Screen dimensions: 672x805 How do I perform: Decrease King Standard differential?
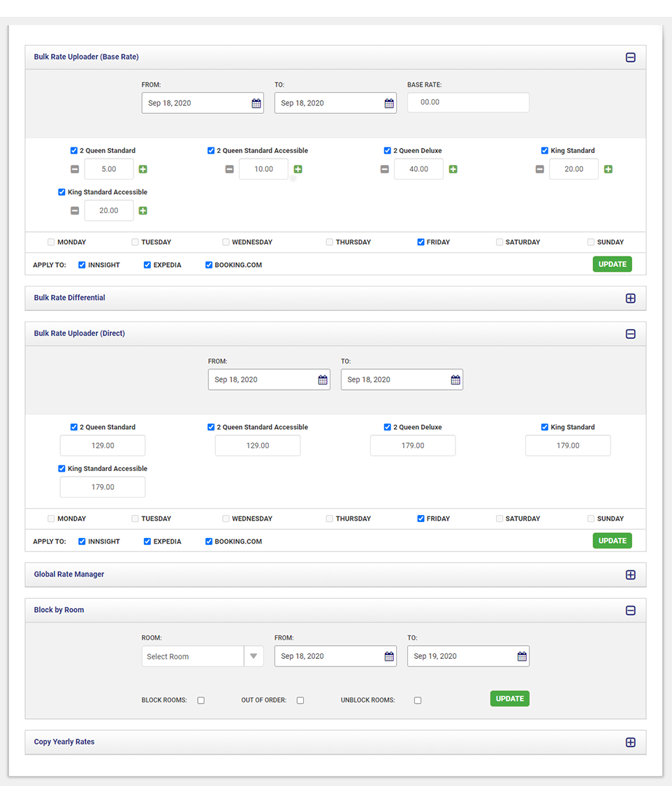pyautogui.click(x=539, y=169)
